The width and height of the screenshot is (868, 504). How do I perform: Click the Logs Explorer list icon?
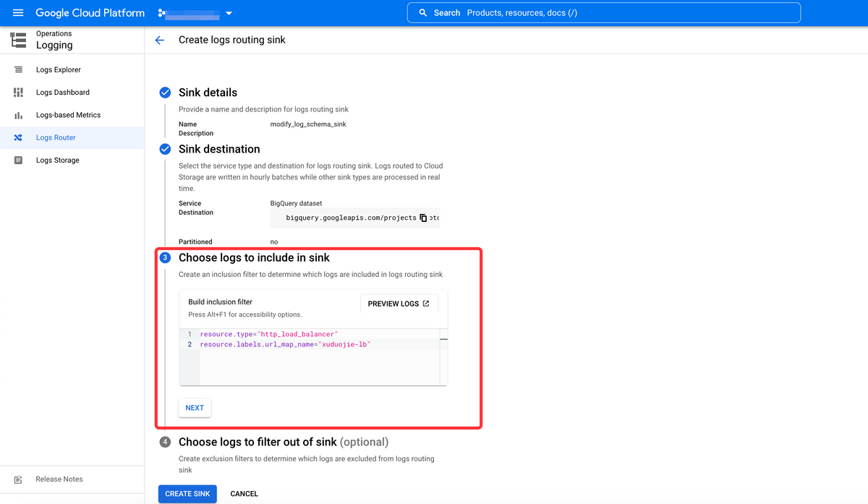pyautogui.click(x=18, y=69)
